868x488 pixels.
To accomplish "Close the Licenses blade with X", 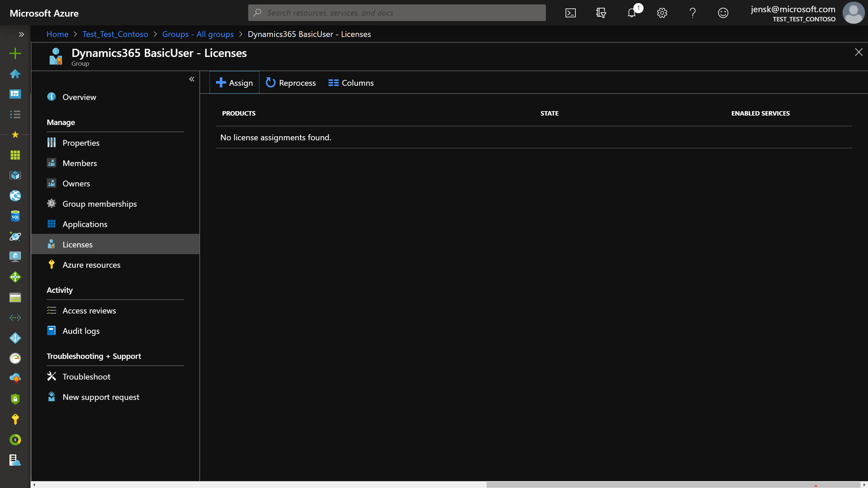I will pyautogui.click(x=859, y=52).
